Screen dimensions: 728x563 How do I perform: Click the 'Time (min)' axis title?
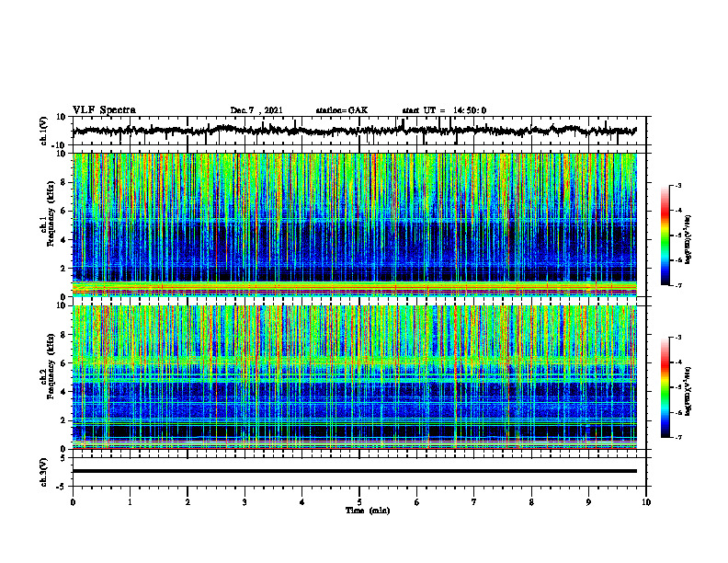(368, 511)
